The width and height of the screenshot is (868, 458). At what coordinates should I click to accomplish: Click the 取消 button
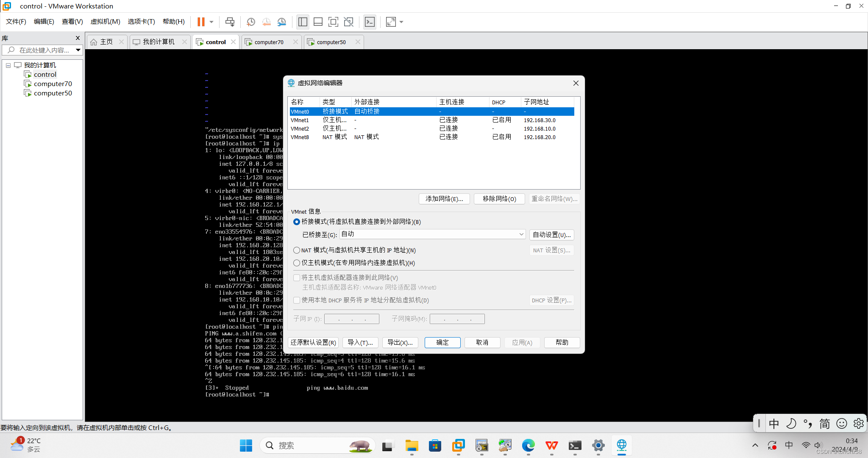coord(482,343)
